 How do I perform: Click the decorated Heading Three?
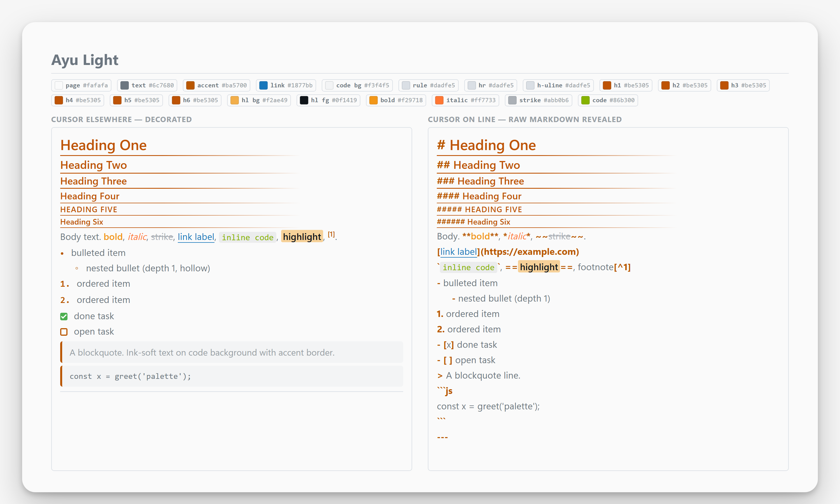(x=93, y=181)
